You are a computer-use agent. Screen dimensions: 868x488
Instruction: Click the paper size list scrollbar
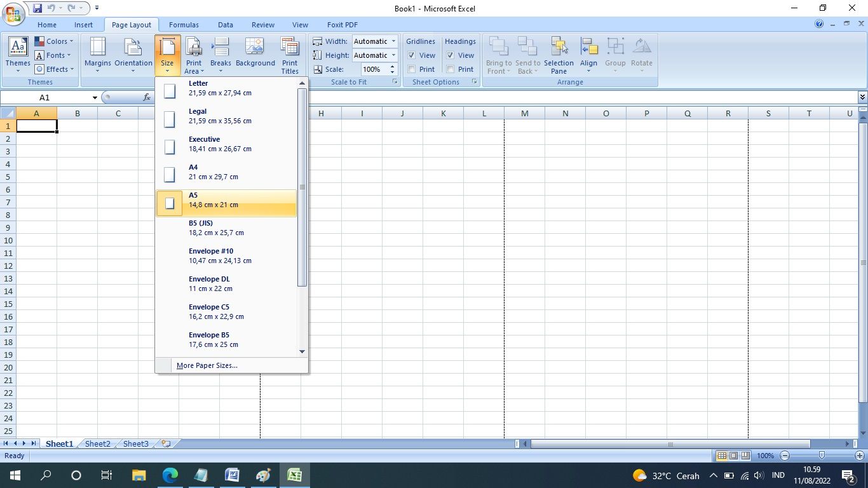pyautogui.click(x=302, y=187)
